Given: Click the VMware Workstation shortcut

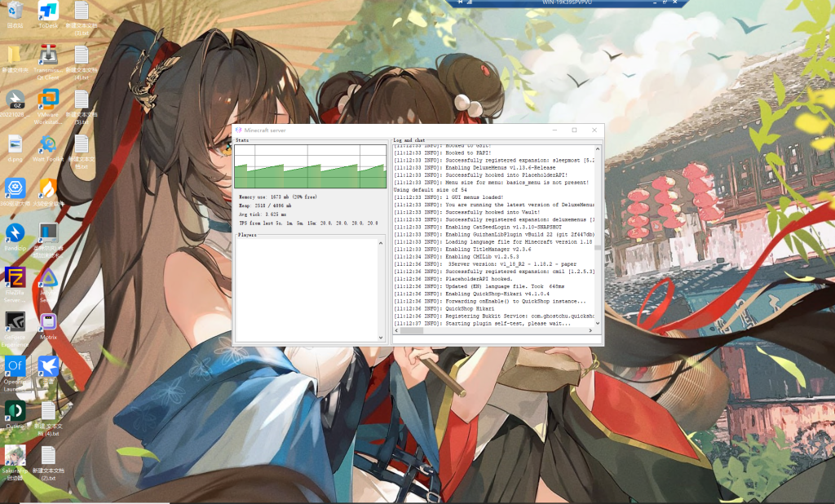Looking at the screenshot, I should pyautogui.click(x=48, y=101).
